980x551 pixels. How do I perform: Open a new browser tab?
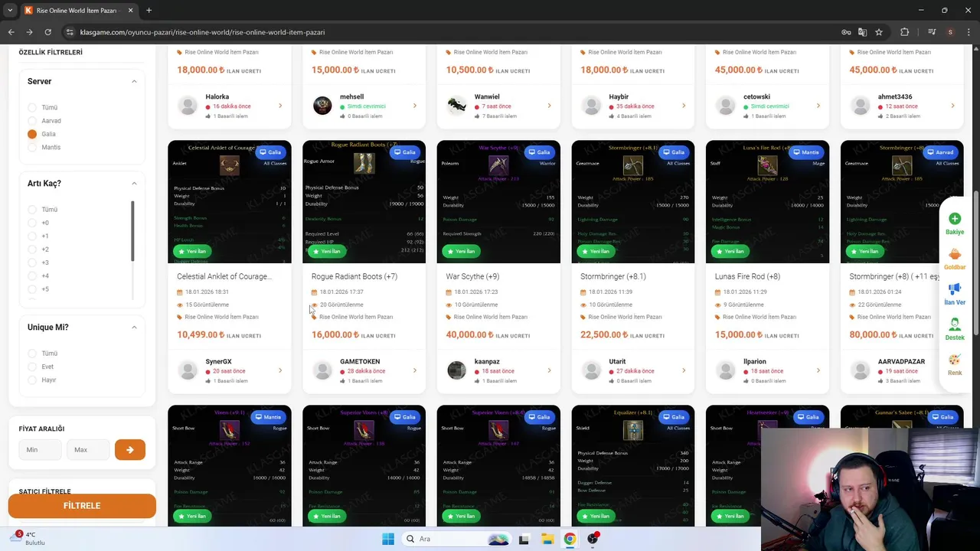click(x=149, y=11)
